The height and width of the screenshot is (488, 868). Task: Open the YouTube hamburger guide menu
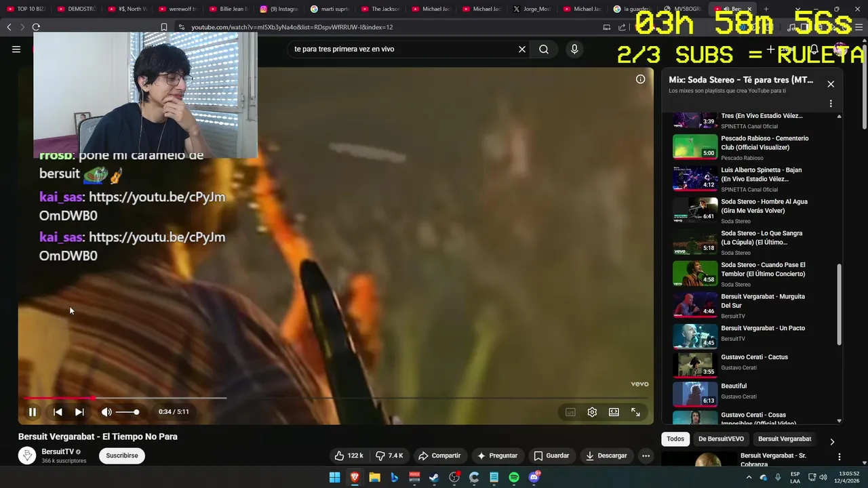[16, 49]
